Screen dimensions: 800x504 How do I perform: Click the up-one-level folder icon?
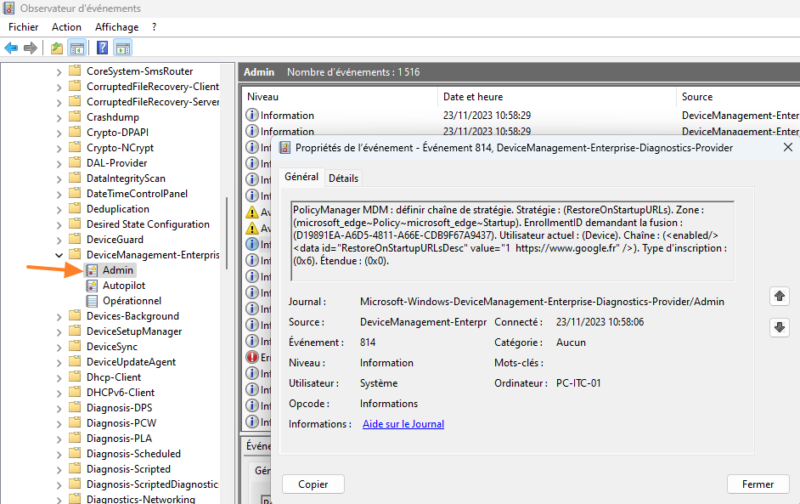[x=56, y=47]
